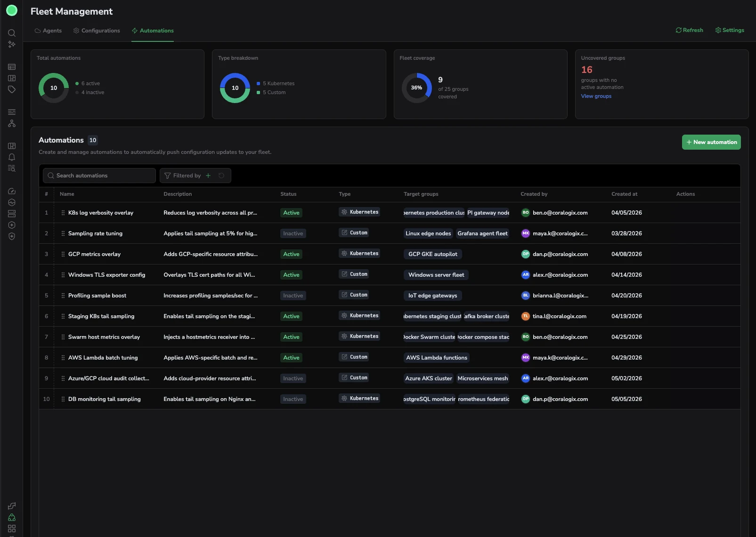Click the AWS Lambda functions target group

click(x=437, y=358)
